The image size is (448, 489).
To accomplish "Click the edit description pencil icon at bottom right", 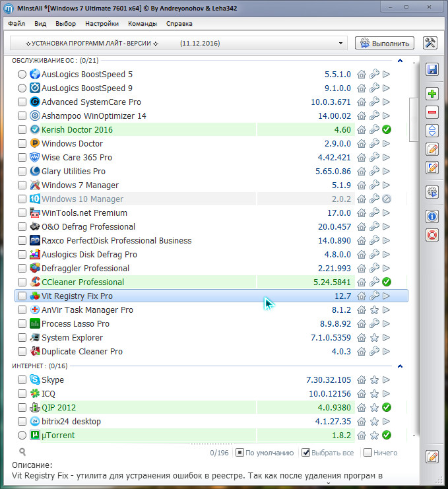I will (x=432, y=457).
